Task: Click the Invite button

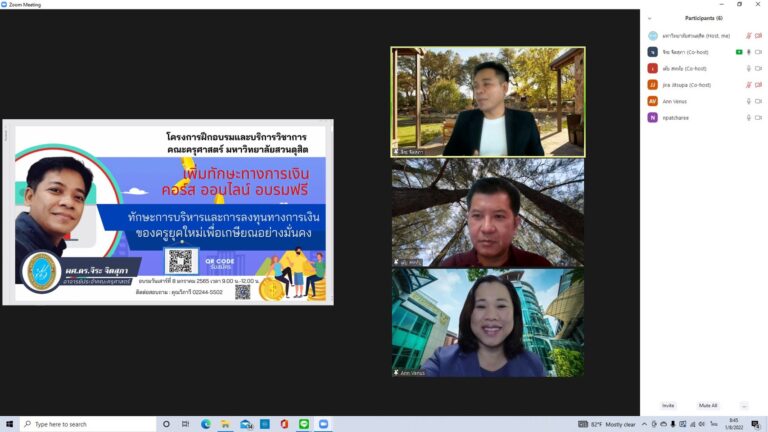Action: [668, 406]
